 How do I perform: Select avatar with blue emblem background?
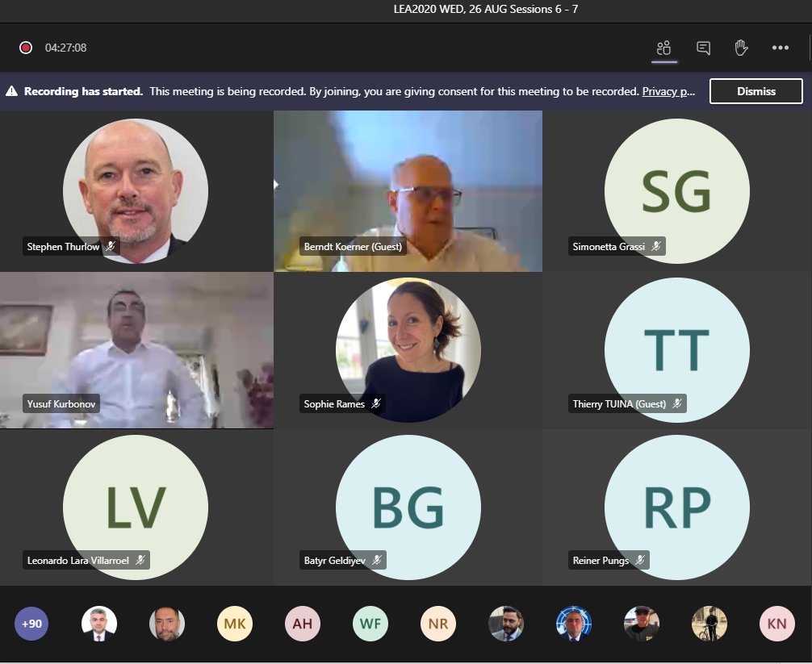point(574,624)
